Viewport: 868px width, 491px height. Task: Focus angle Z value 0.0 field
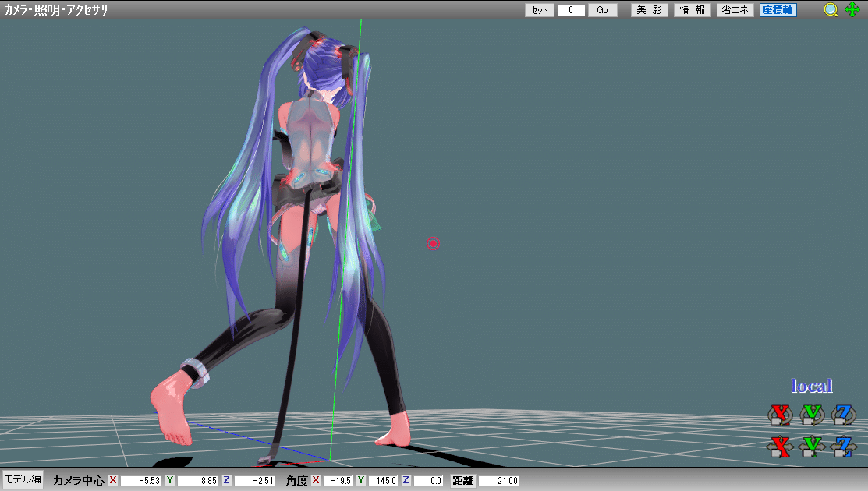click(428, 481)
